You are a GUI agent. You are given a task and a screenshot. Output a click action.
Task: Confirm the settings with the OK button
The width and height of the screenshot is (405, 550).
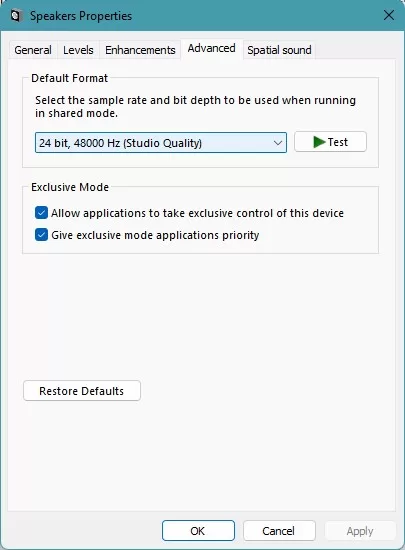point(198,531)
